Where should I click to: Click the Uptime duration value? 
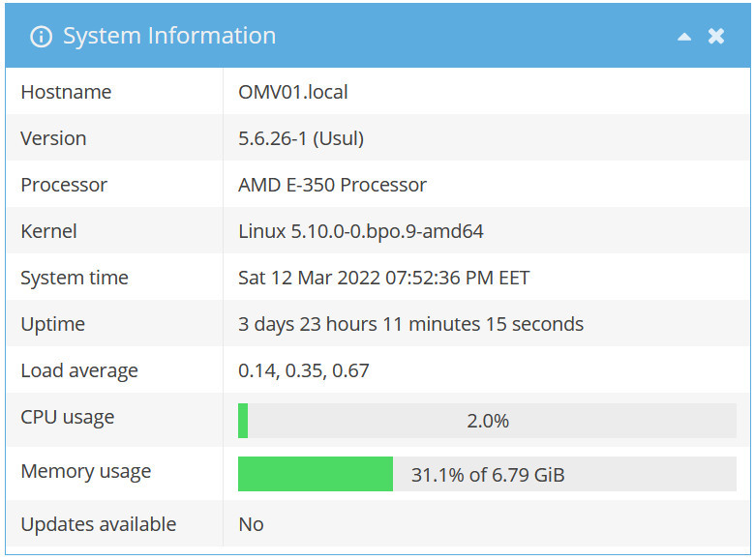pos(410,324)
